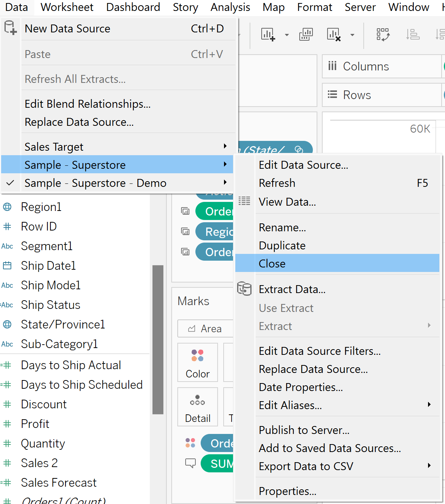
Task: Click the Color card in Marks
Action: coord(197,362)
